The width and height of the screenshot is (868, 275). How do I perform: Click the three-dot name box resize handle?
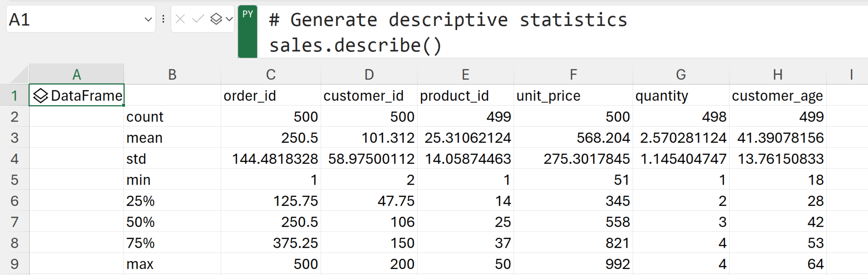[x=163, y=19]
